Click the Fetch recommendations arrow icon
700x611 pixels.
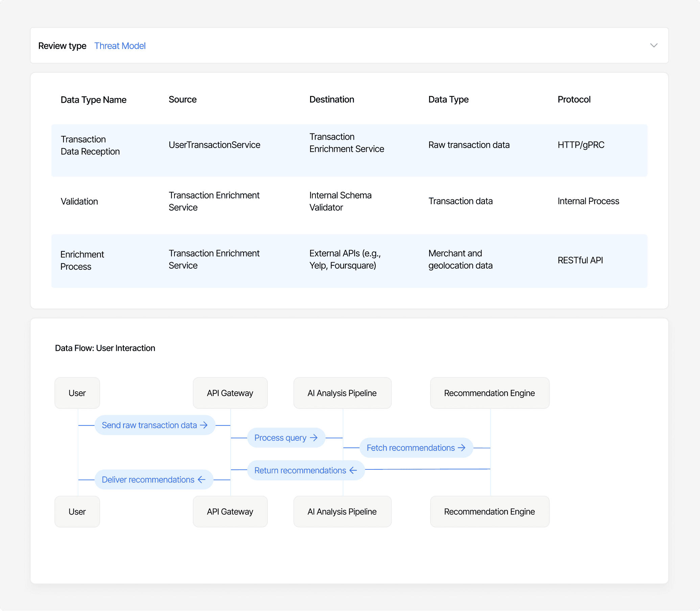(462, 447)
